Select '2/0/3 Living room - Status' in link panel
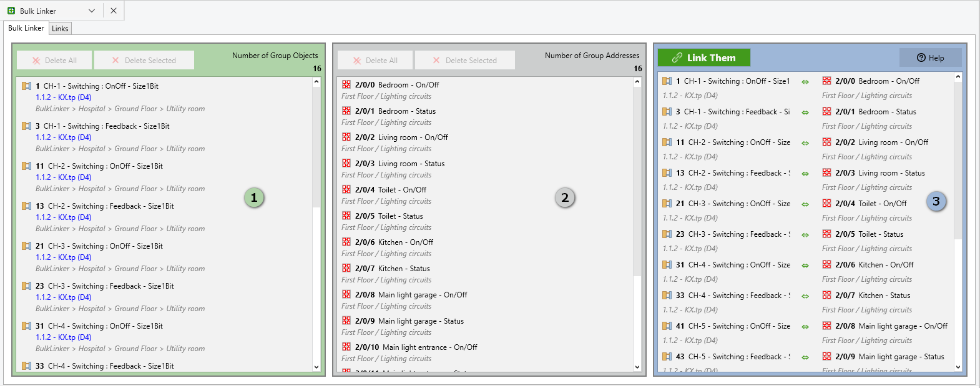The width and height of the screenshot is (980, 388). coord(880,173)
